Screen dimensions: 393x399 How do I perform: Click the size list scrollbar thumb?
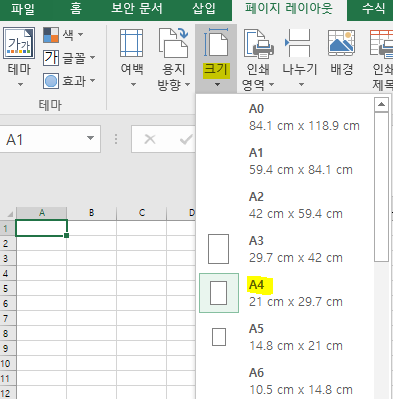click(381, 187)
